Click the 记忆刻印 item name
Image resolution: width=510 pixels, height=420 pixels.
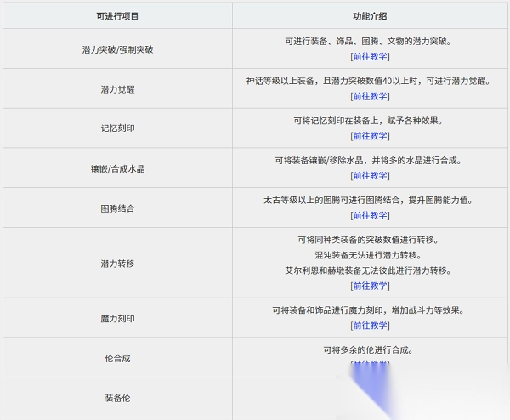[117, 128]
